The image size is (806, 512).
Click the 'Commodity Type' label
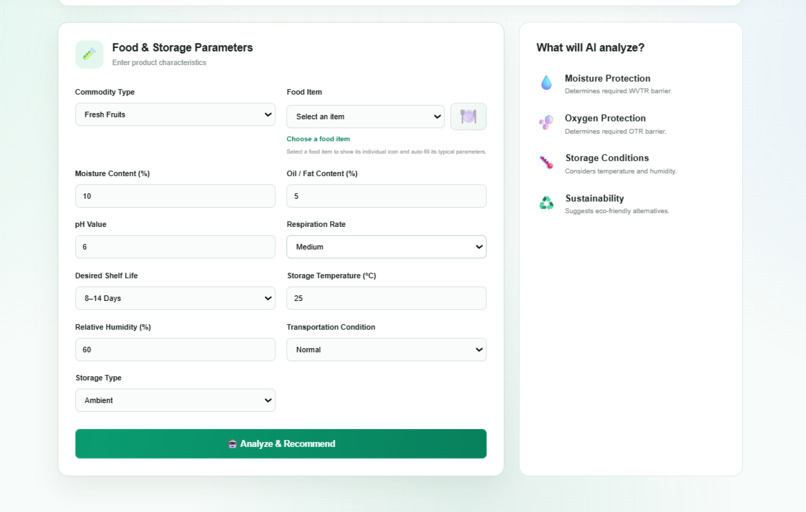105,92
